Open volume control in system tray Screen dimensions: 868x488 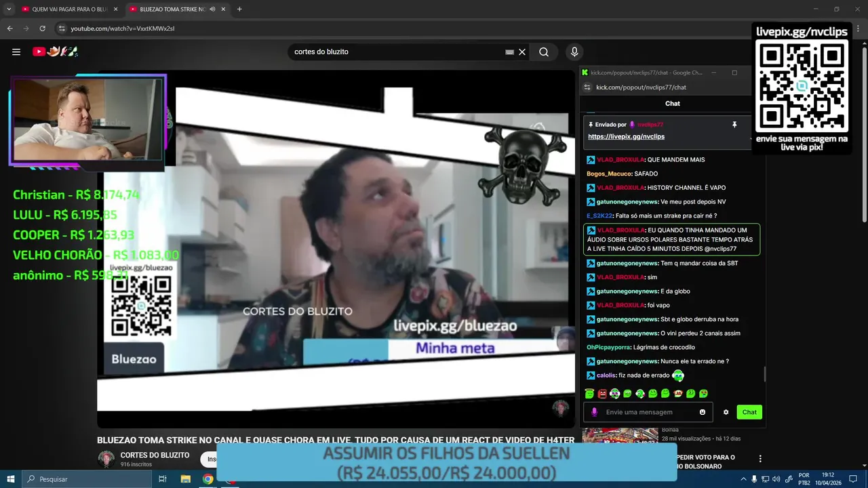coord(776,479)
